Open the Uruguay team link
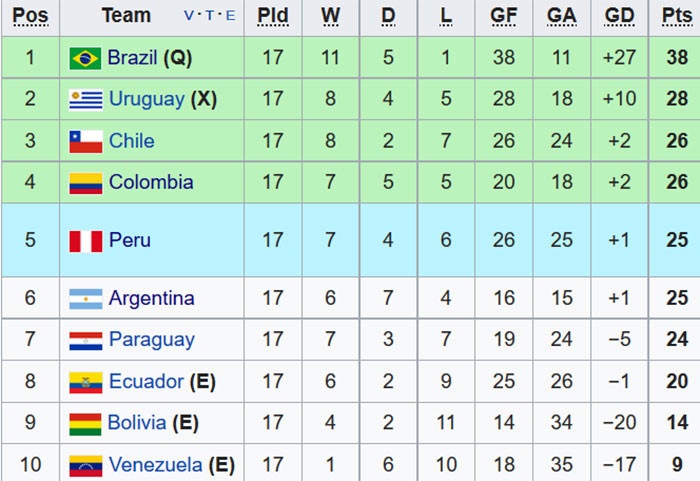 pyautogui.click(x=146, y=100)
